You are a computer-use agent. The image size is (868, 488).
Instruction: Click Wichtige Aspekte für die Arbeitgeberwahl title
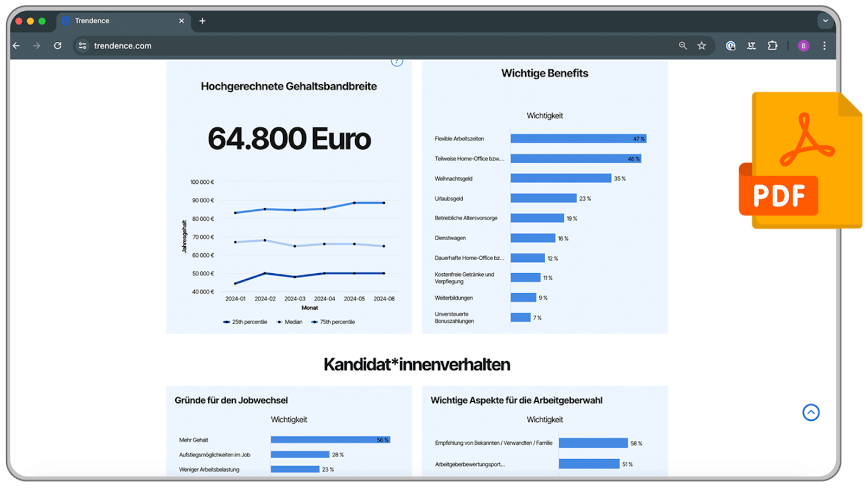point(516,400)
